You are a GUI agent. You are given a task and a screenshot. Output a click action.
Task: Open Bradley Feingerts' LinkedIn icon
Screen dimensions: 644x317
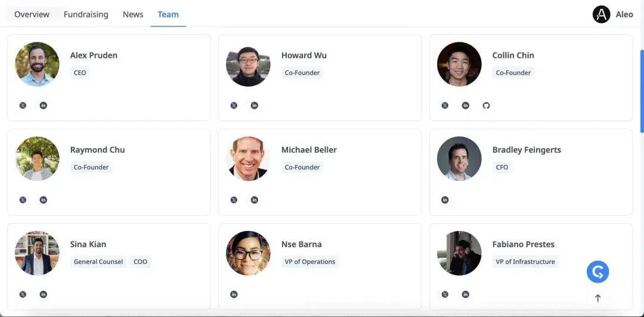445,200
